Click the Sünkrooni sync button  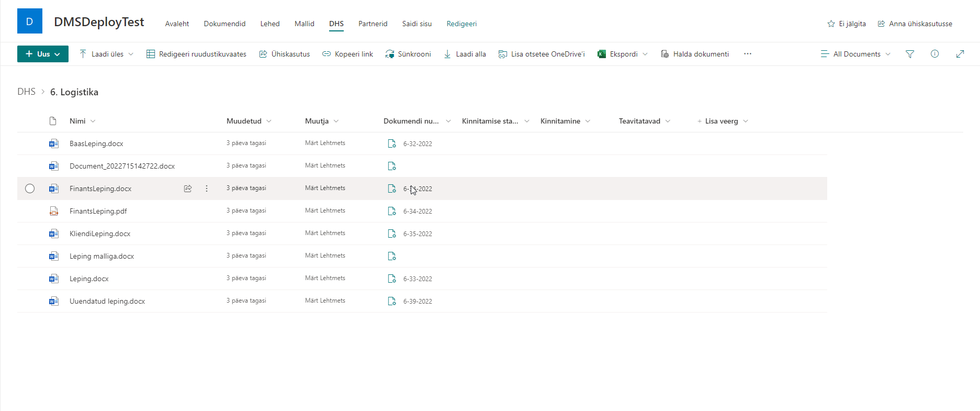click(408, 54)
